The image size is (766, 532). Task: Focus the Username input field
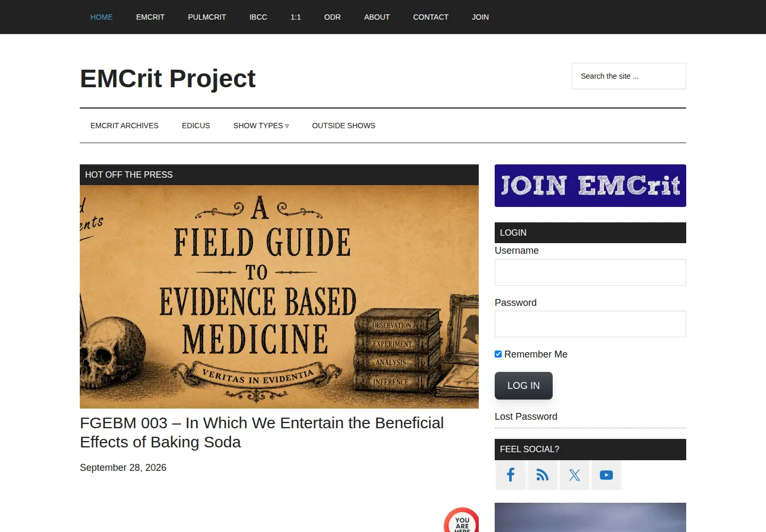590,272
